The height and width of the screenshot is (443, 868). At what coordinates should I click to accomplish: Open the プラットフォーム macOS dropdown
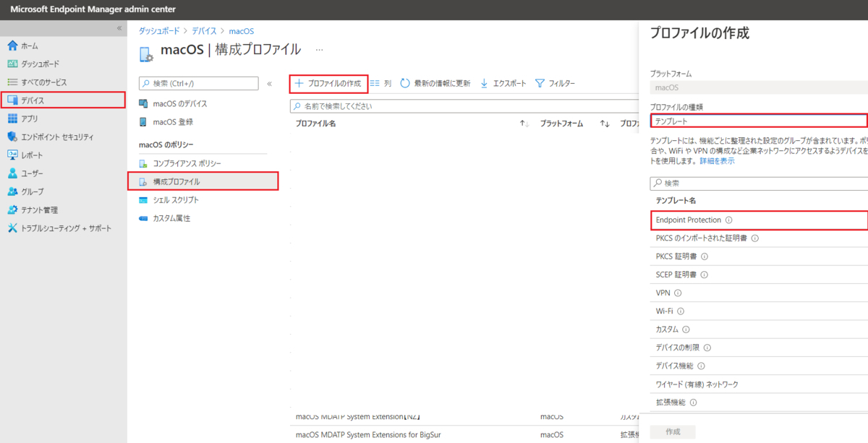click(758, 87)
